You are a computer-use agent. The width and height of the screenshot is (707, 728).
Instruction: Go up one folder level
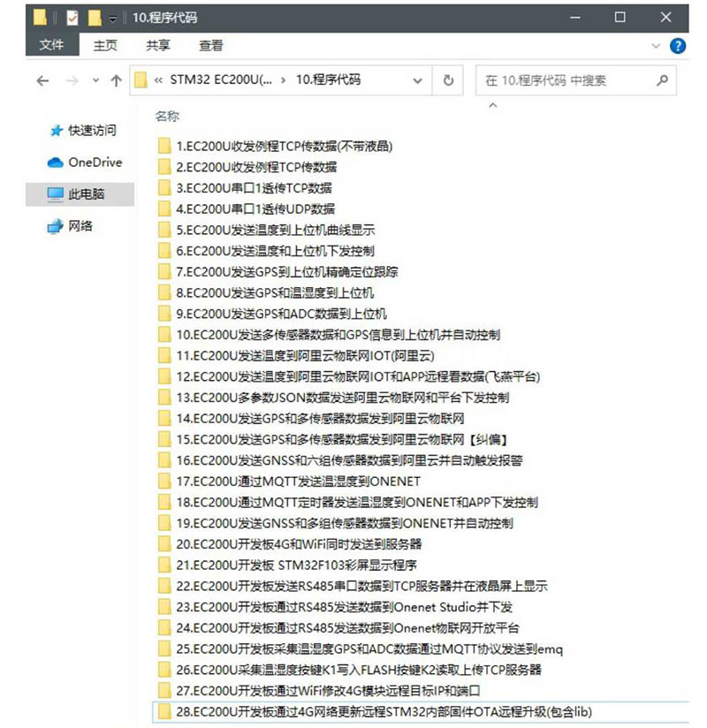pyautogui.click(x=116, y=80)
